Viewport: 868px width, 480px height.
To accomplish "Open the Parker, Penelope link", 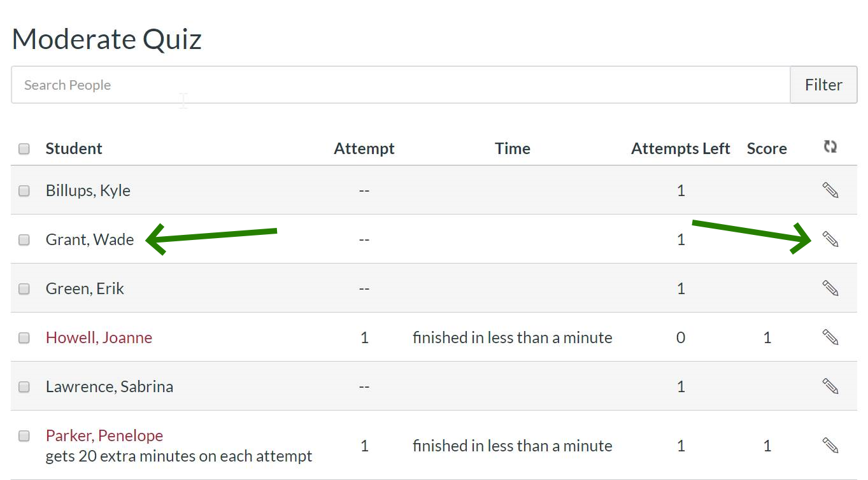I will coord(104,435).
